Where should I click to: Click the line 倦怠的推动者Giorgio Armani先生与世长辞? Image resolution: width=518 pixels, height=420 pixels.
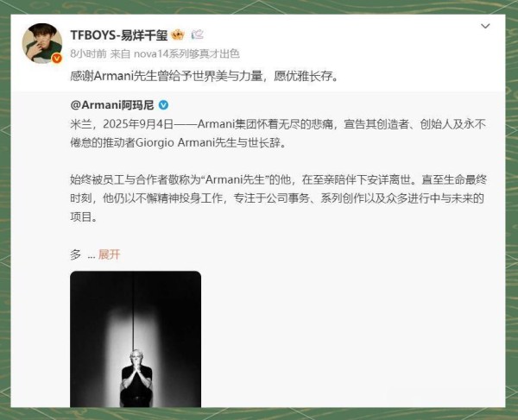[179, 143]
